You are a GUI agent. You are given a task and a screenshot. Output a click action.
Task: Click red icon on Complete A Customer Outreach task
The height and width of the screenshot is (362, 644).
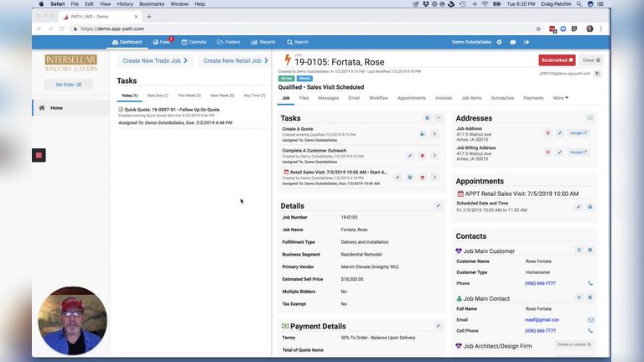[x=423, y=156]
